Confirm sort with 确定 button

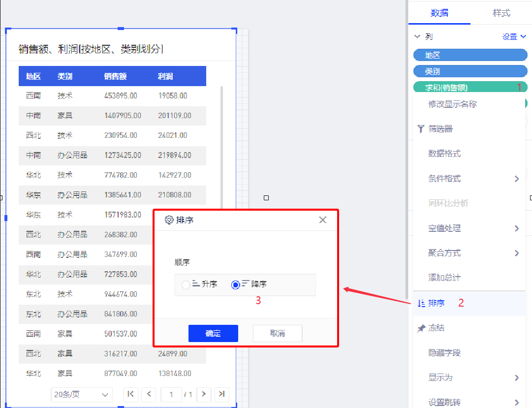pyautogui.click(x=213, y=333)
